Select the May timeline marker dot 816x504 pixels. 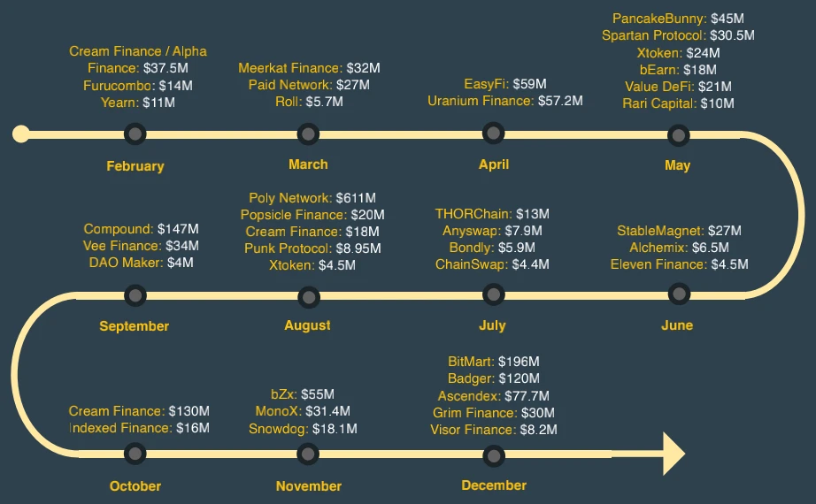(x=679, y=135)
